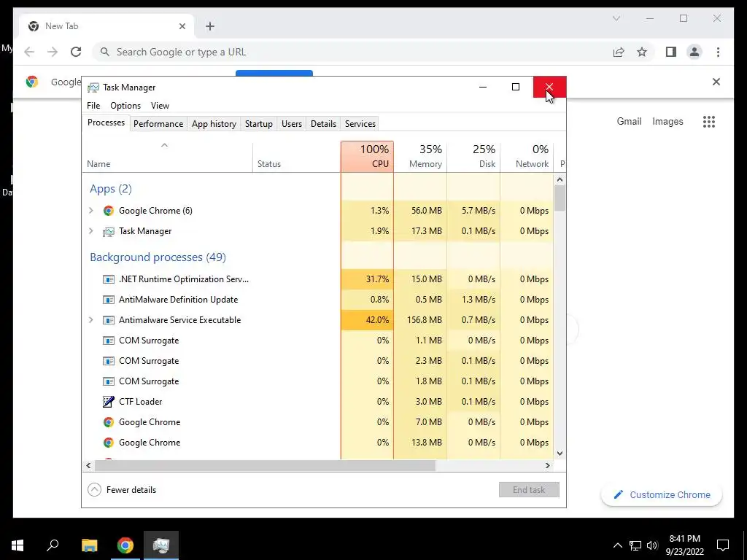Open the Images link
The height and width of the screenshot is (560, 747).
coord(667,122)
